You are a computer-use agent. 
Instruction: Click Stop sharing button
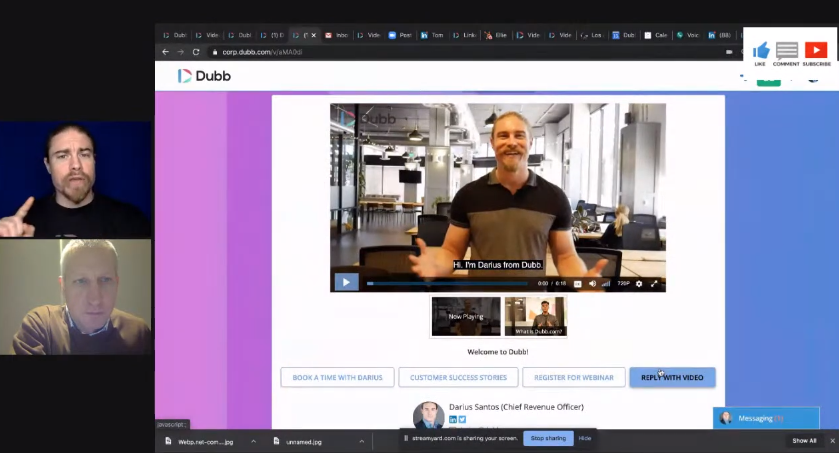coord(548,438)
